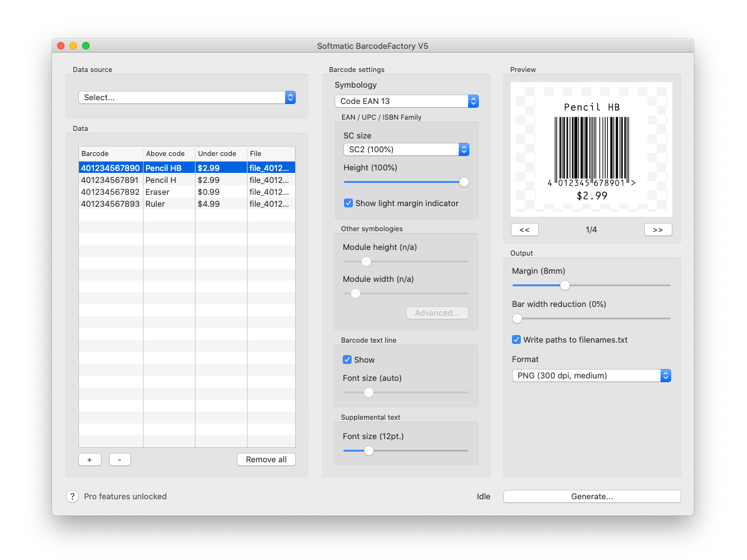Advance preview with the next arrow button
Viewport: 747px width, 560px height.
click(x=658, y=229)
